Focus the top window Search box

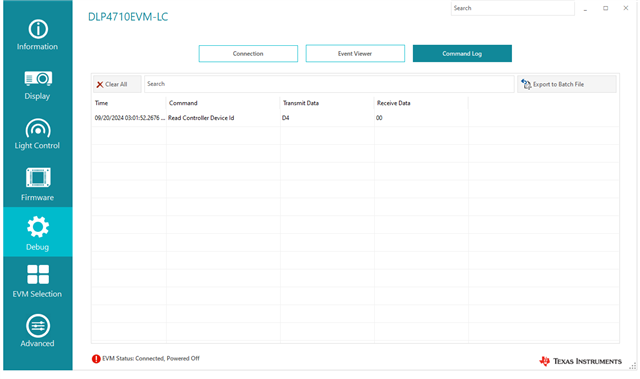tap(513, 8)
